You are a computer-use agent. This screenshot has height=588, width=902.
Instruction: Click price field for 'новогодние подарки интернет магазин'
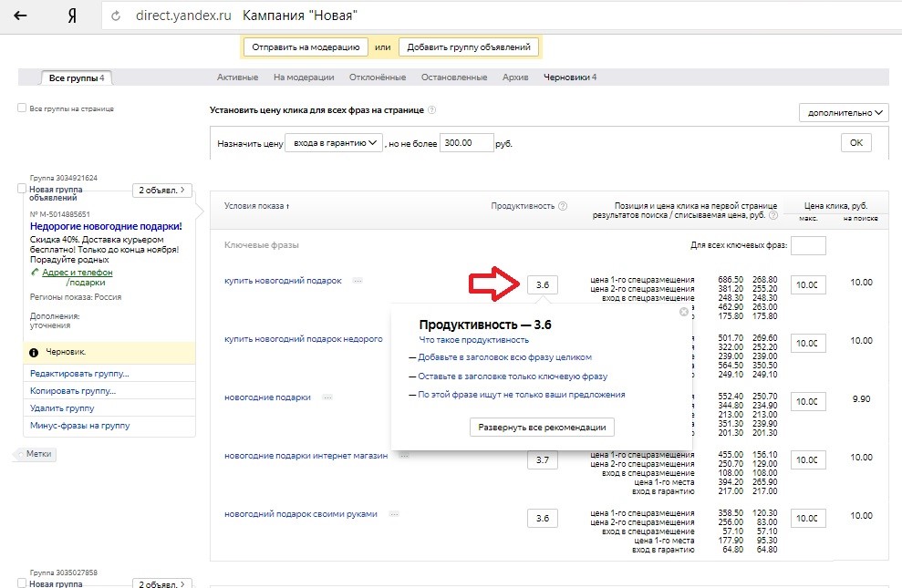click(x=808, y=459)
